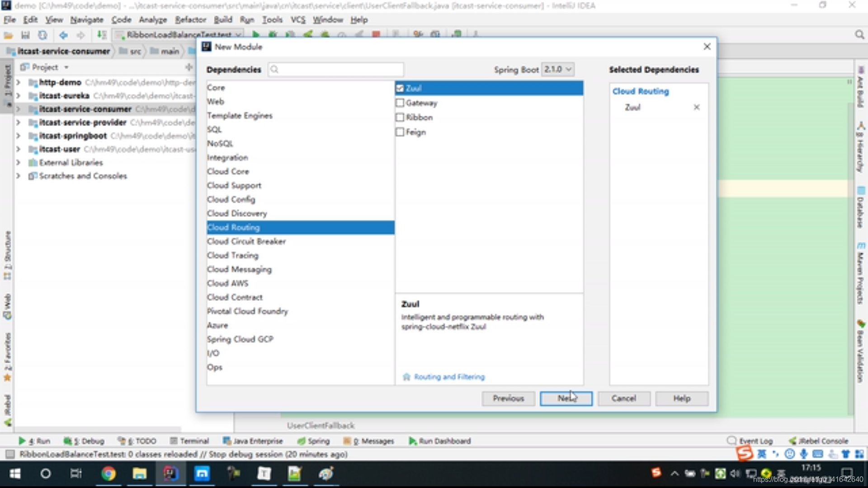Open the Database right side panel
Image resolution: width=868 pixels, height=488 pixels.
[x=860, y=207]
